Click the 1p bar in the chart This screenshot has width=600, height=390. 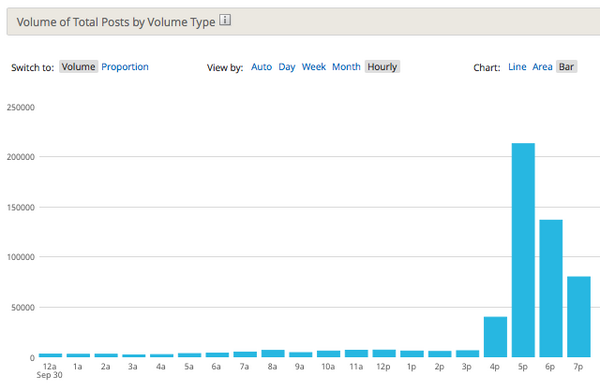point(412,354)
